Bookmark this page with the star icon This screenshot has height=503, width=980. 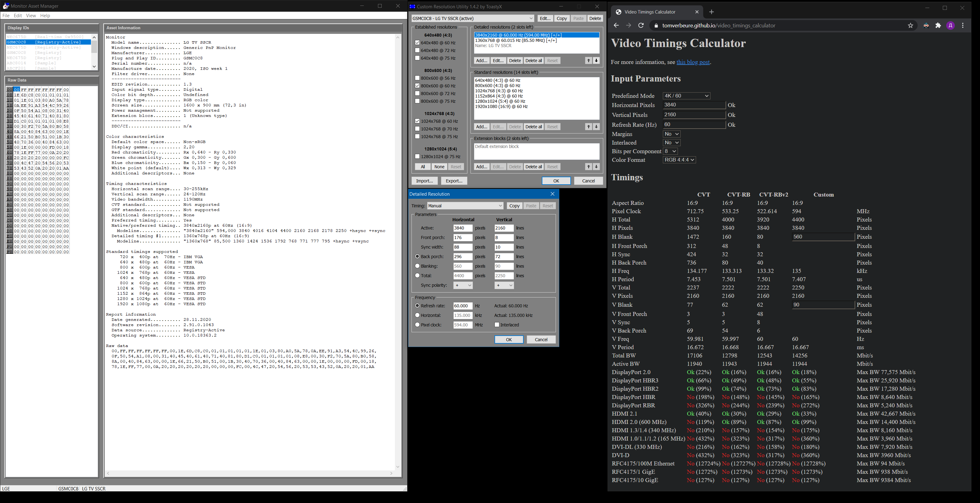pos(910,26)
